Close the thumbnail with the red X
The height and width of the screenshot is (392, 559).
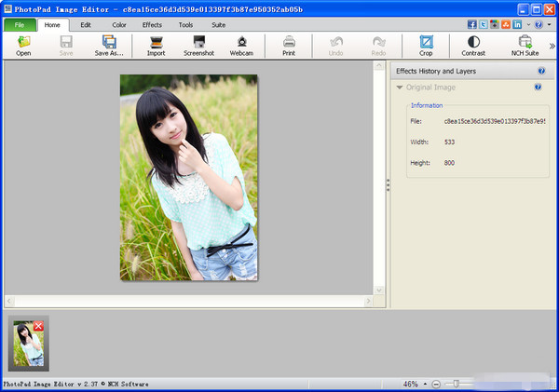click(x=38, y=327)
